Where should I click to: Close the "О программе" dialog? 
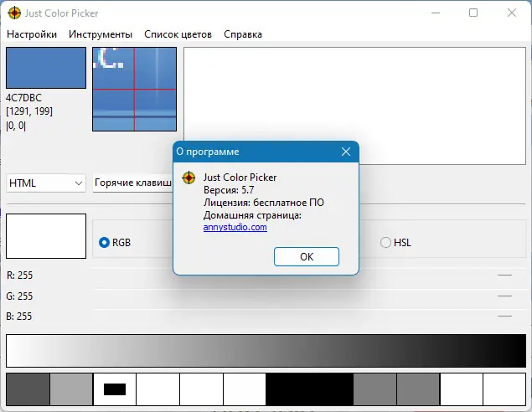click(346, 152)
